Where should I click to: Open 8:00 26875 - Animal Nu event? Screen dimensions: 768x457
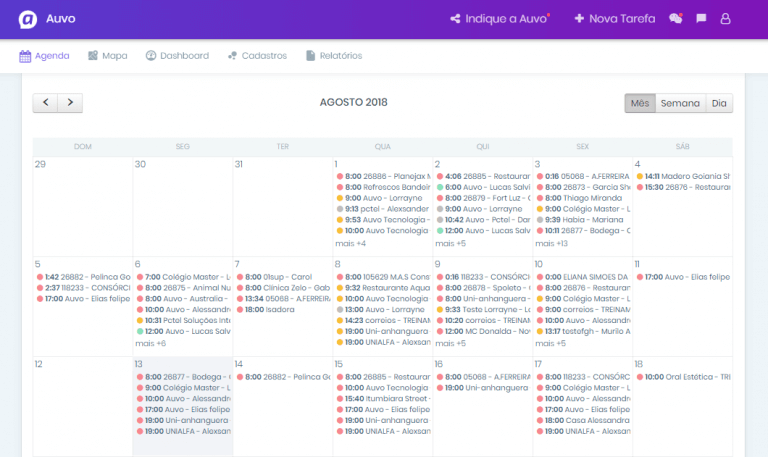(x=183, y=288)
